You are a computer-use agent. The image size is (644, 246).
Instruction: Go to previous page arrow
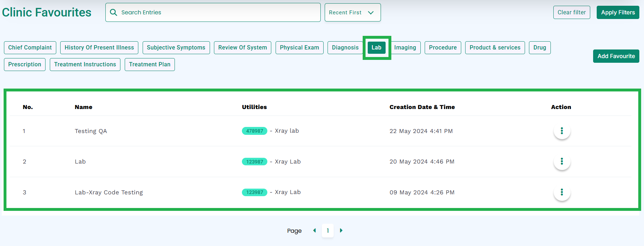(x=315, y=231)
